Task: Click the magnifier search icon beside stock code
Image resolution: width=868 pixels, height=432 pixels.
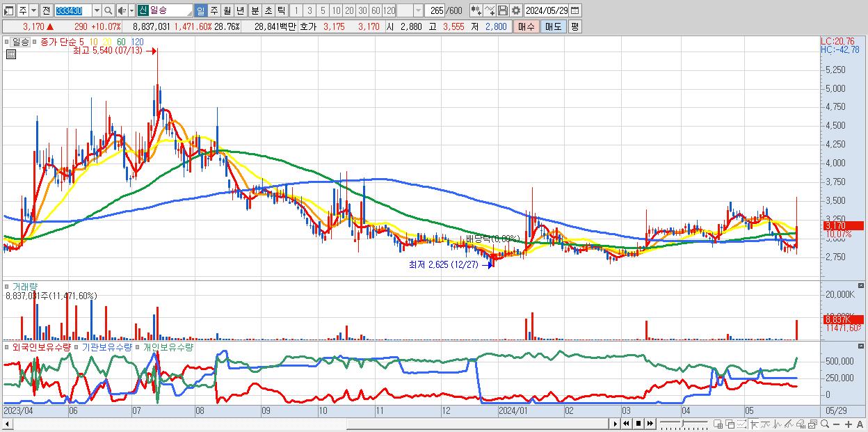Action: coord(109,11)
